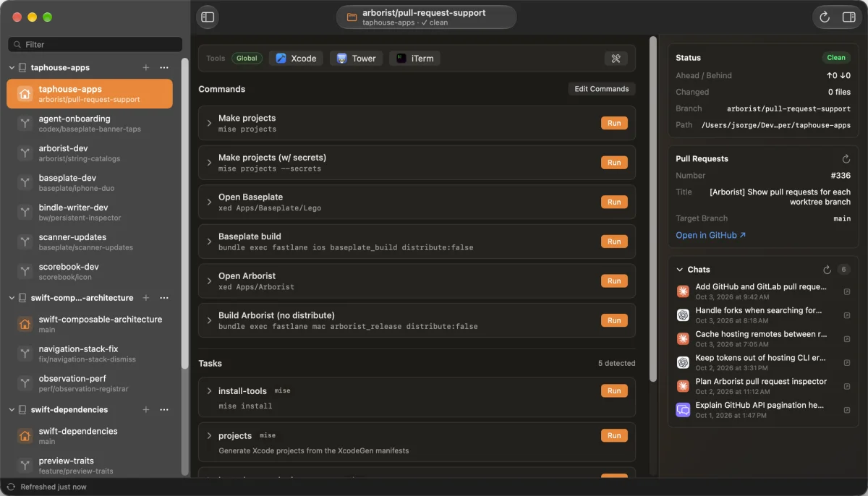The height and width of the screenshot is (496, 868).
Task: Expand the install-tools task
Action: [209, 391]
